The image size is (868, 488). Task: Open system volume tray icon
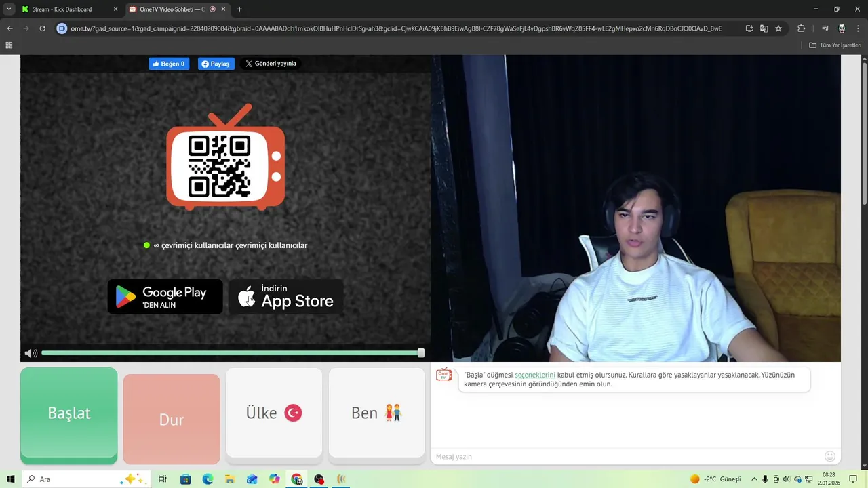(787, 479)
